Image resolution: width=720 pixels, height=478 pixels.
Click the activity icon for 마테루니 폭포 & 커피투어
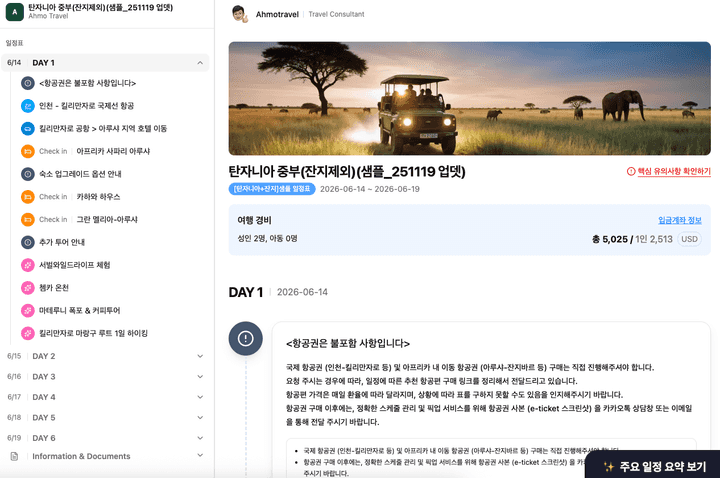pos(28,310)
